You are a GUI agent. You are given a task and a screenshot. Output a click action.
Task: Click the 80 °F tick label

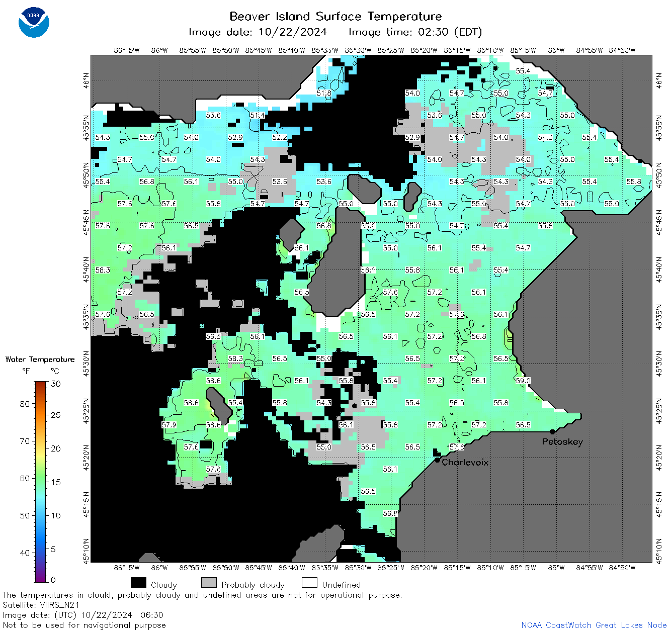25,404
